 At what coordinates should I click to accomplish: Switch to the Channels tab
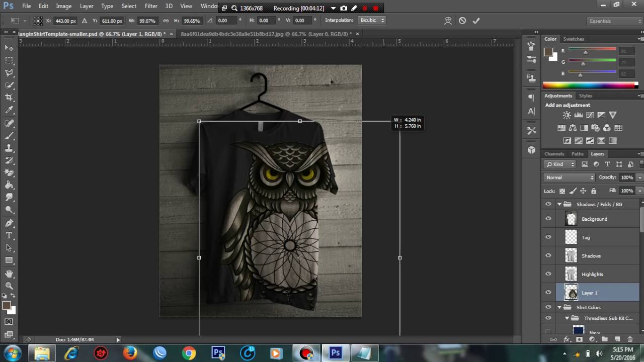tap(554, 154)
